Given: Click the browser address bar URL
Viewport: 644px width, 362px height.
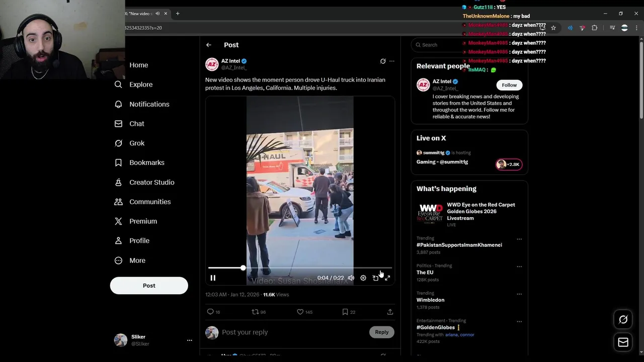Looking at the screenshot, I should pos(143,28).
